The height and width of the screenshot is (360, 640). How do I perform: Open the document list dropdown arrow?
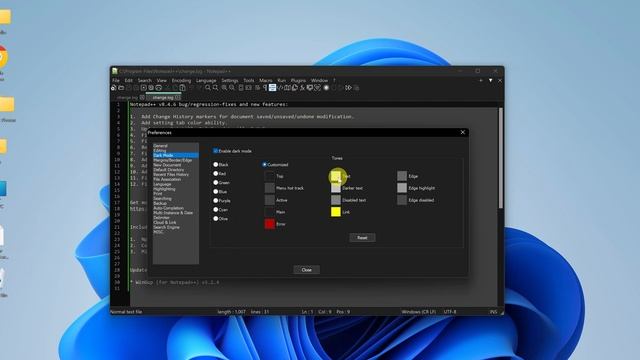491,80
